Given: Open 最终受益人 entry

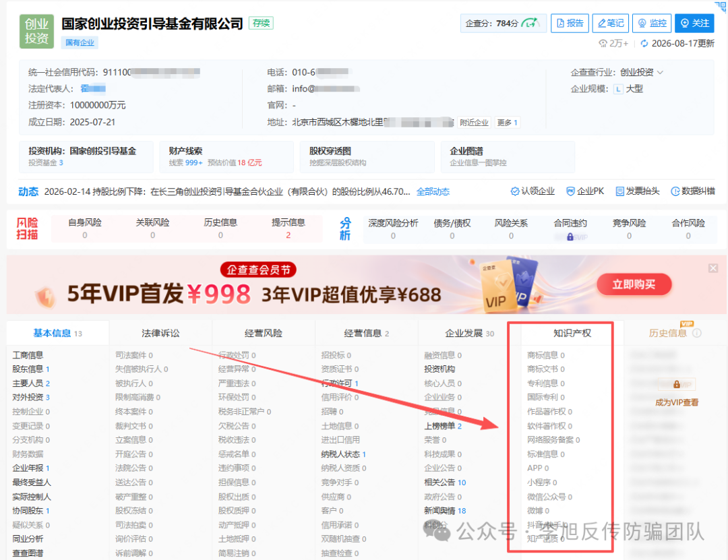Looking at the screenshot, I should point(32,483).
